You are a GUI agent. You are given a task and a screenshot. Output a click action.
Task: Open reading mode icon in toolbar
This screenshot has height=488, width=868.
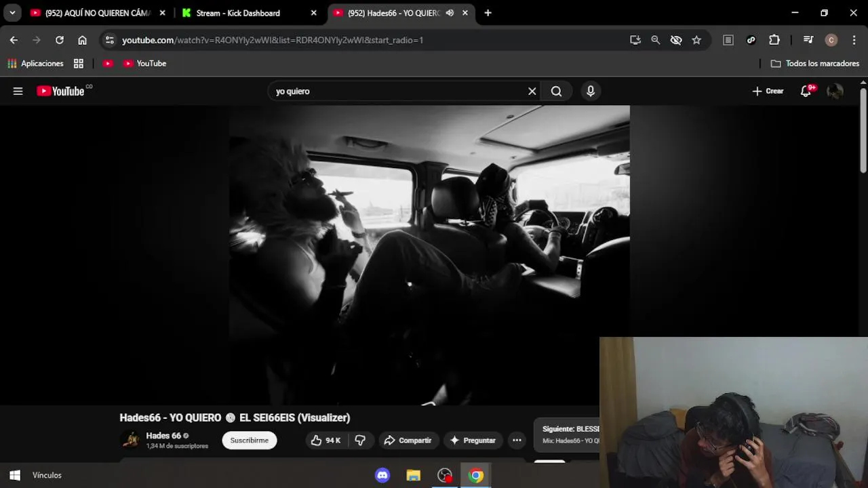728,40
